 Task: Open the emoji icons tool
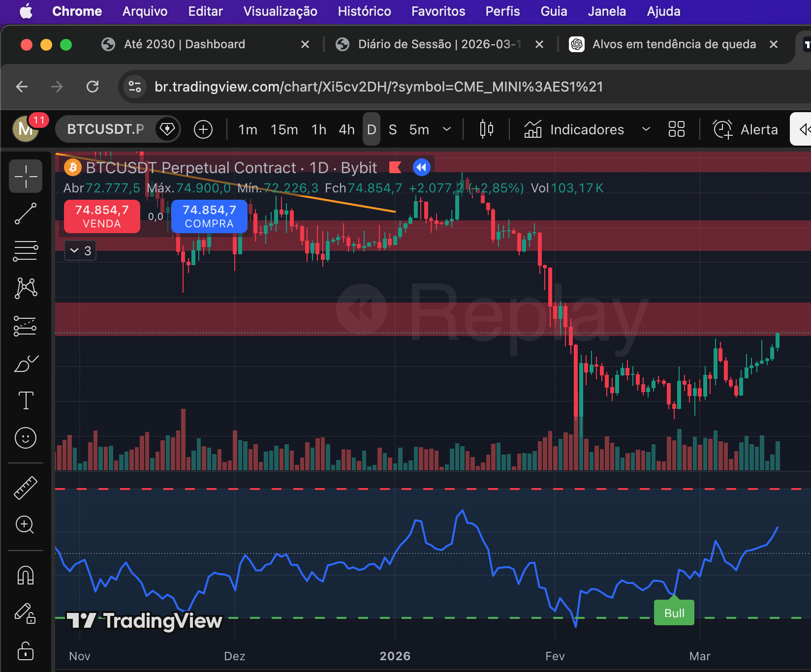26,438
